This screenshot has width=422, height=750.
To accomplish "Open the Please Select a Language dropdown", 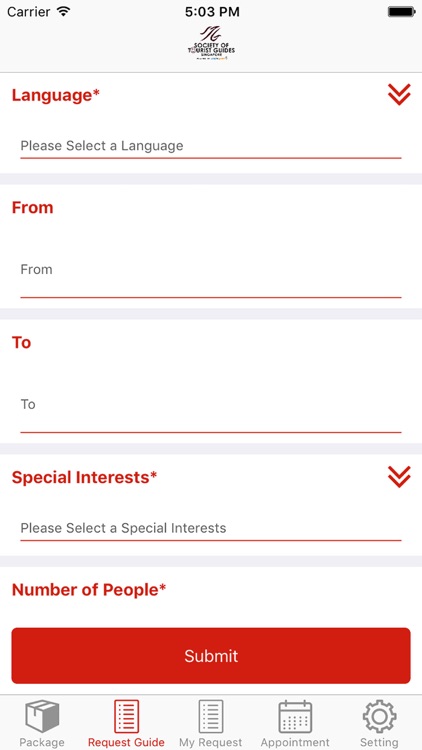I will click(211, 146).
